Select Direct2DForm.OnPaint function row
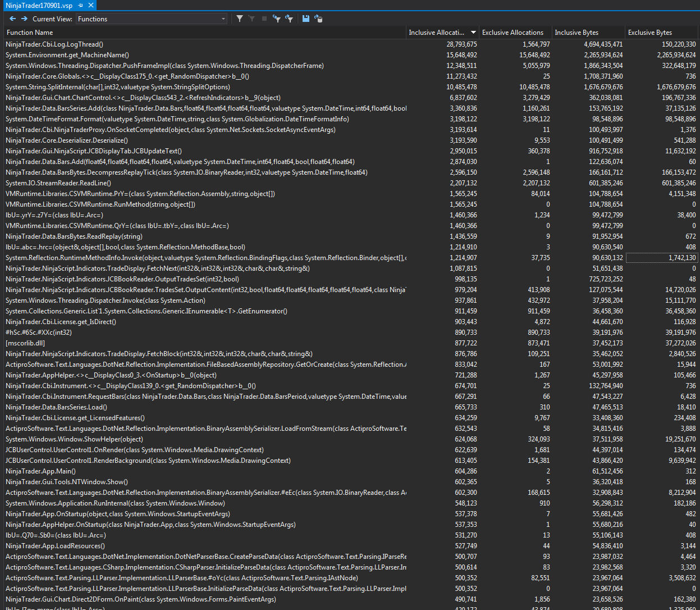The image size is (700, 610). point(350,599)
